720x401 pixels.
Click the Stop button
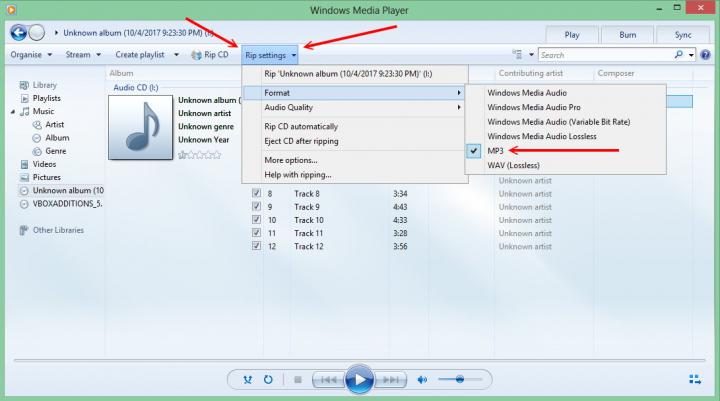click(298, 379)
